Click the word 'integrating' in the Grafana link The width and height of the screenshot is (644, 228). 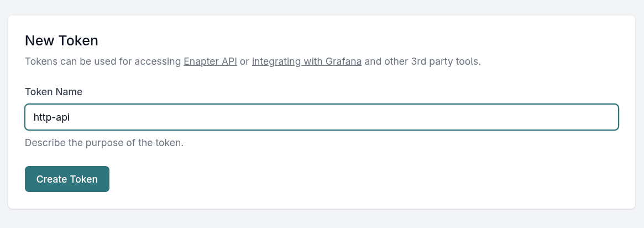point(275,61)
